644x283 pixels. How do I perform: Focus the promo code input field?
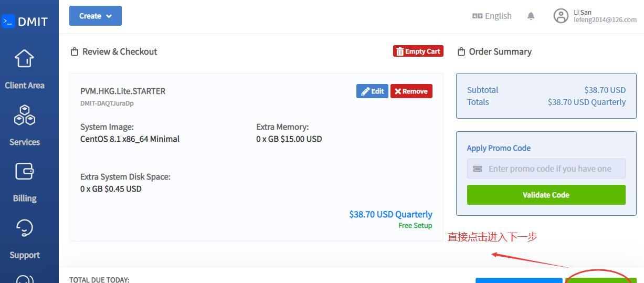[546, 169]
